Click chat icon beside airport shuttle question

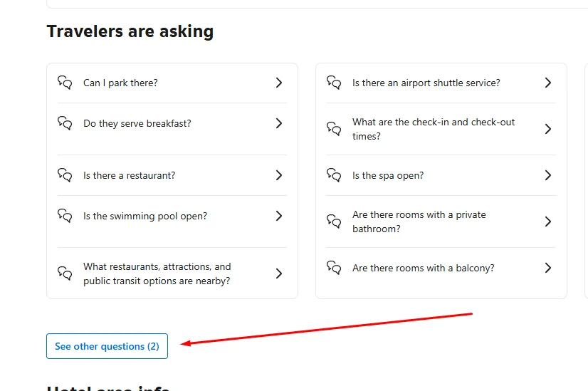point(334,82)
